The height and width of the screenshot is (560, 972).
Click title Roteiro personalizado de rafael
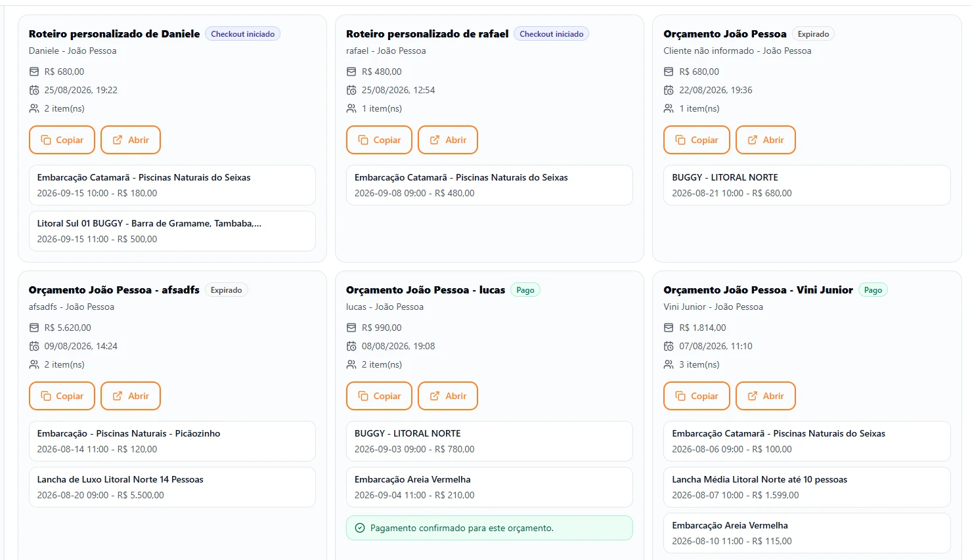coord(427,33)
